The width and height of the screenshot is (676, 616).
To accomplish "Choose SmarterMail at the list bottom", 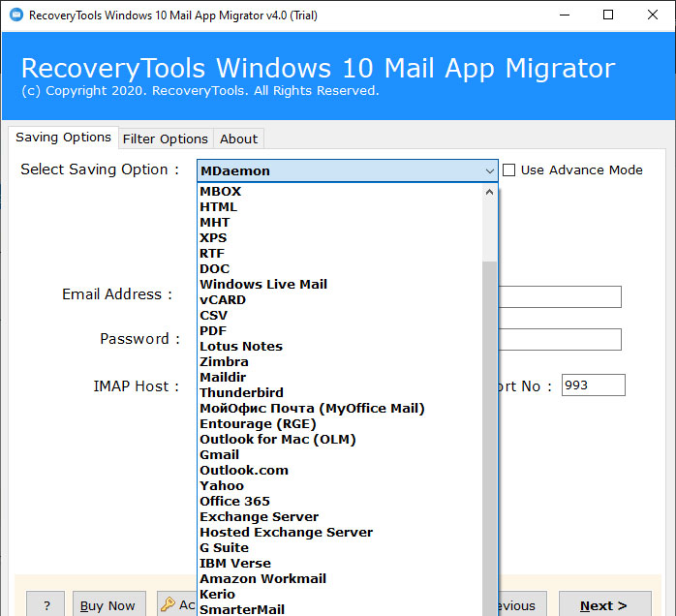I will (x=340, y=609).
